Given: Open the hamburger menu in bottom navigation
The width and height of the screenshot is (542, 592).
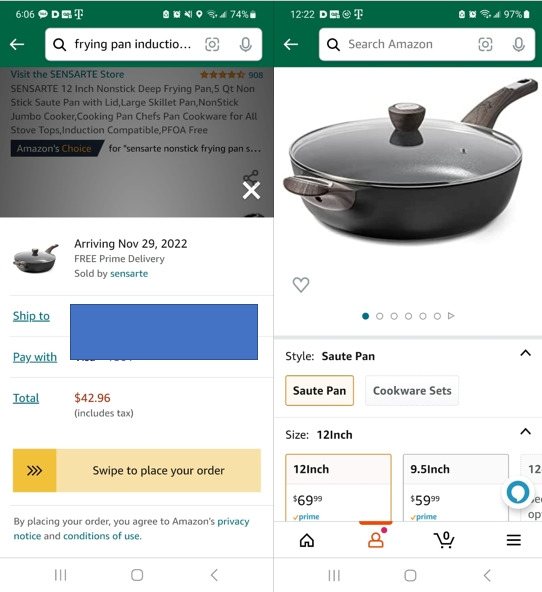Looking at the screenshot, I should click(513, 540).
